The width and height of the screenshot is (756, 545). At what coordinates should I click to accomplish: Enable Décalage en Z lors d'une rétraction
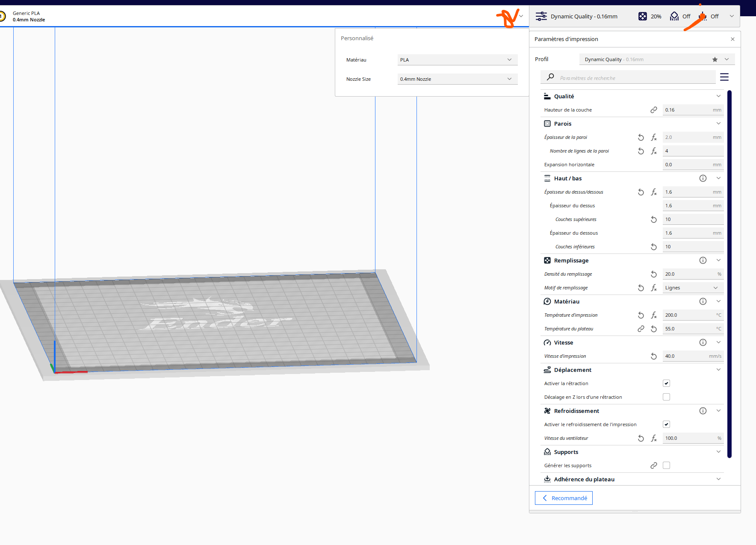click(x=666, y=397)
